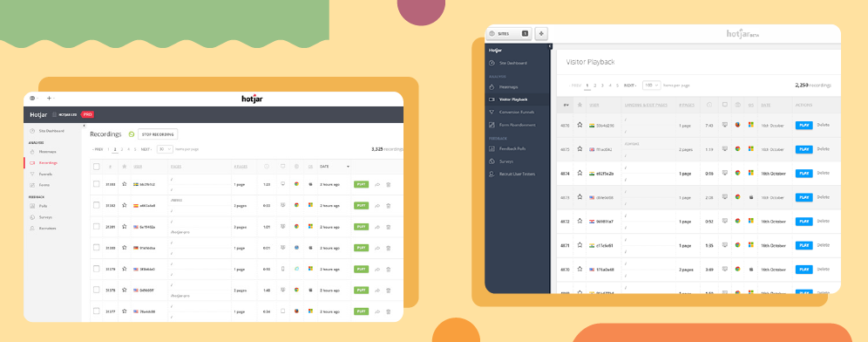The height and width of the screenshot is (342, 868).
Task: Open SITES selector dropdown
Action: click(x=509, y=33)
